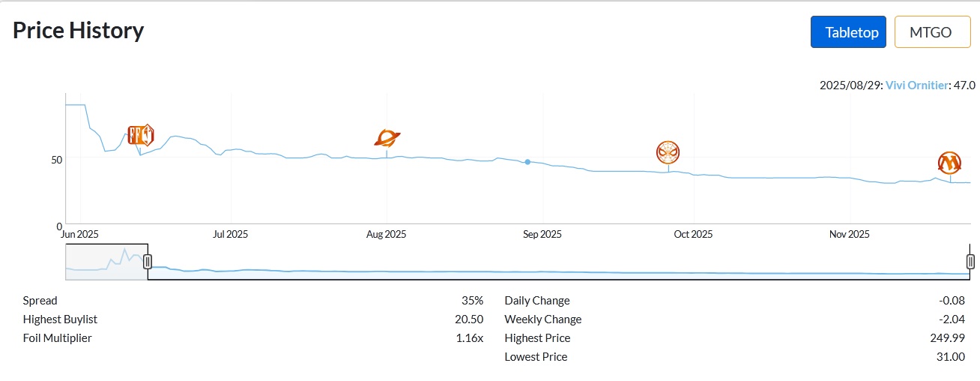Click the Weekly Change label
The height and width of the screenshot is (381, 980).
tap(542, 319)
